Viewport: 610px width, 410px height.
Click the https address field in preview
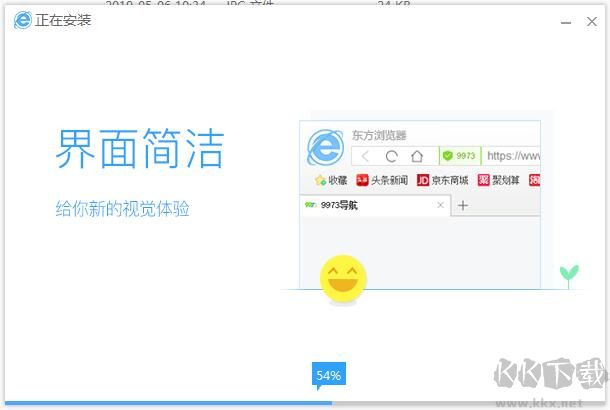(x=511, y=156)
